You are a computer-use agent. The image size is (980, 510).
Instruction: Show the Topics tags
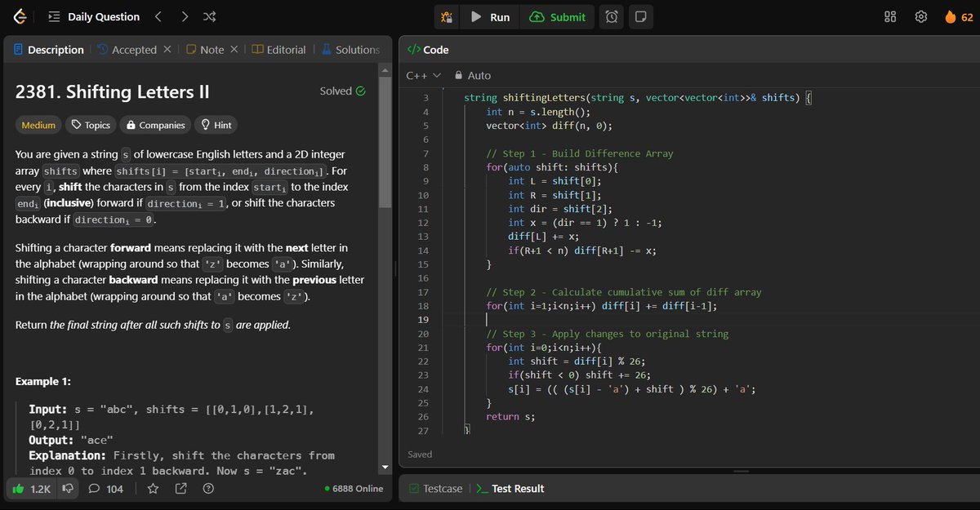point(91,125)
